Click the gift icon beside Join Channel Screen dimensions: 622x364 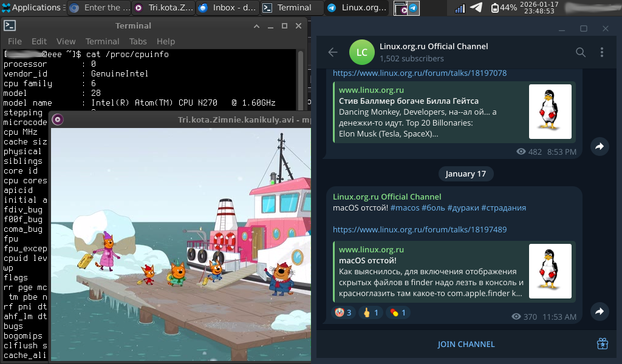(602, 344)
